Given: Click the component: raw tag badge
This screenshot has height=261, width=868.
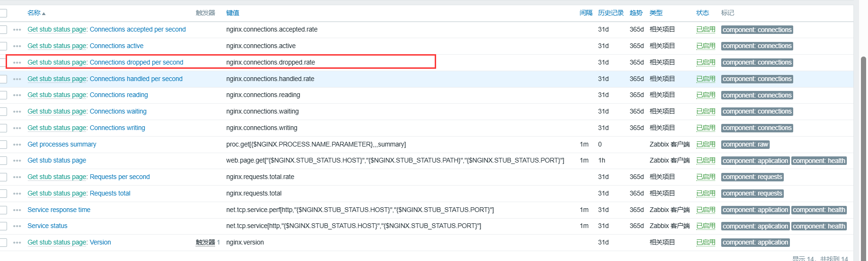Looking at the screenshot, I should [x=745, y=145].
